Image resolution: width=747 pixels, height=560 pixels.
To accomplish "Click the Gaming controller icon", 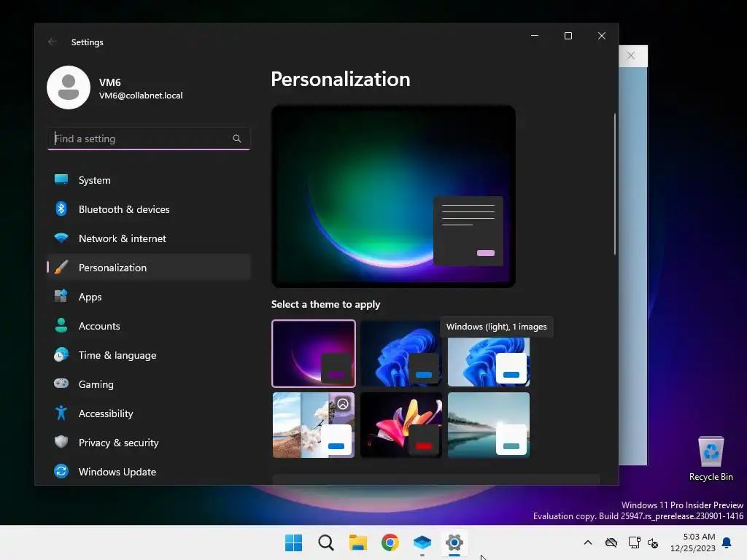I will [x=61, y=384].
